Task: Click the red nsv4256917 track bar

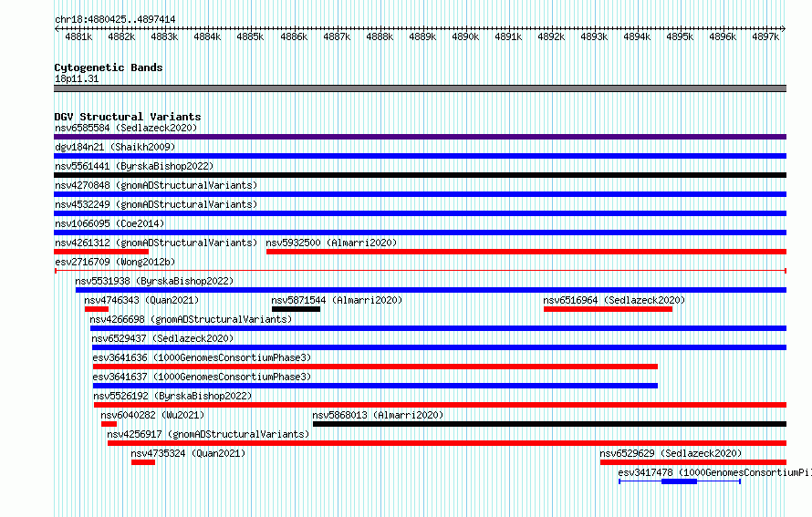Action: [x=447, y=443]
